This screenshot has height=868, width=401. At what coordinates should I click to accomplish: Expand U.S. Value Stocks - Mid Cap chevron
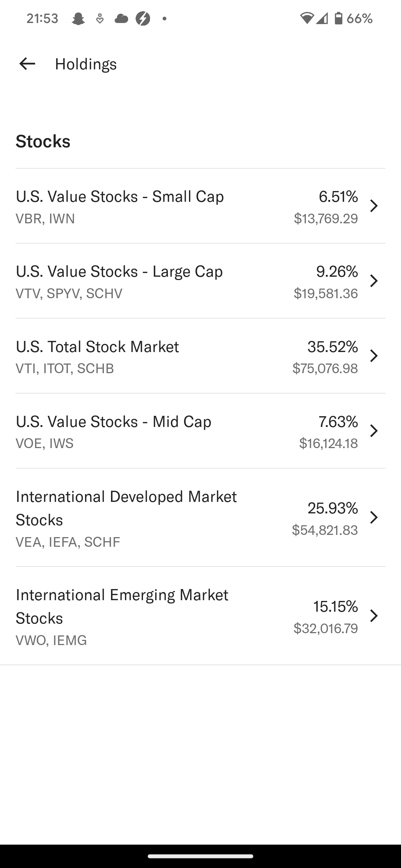(374, 431)
